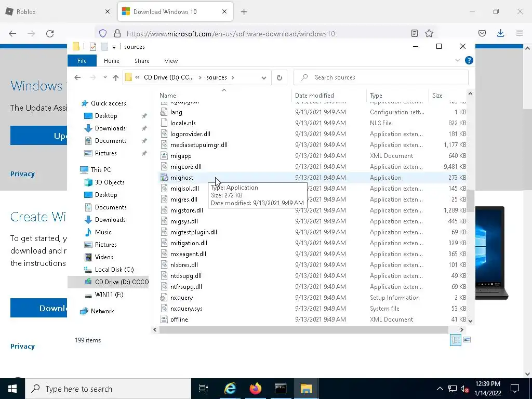Click upper Privacy link on webpage
The image size is (532, 399).
[x=22, y=174]
